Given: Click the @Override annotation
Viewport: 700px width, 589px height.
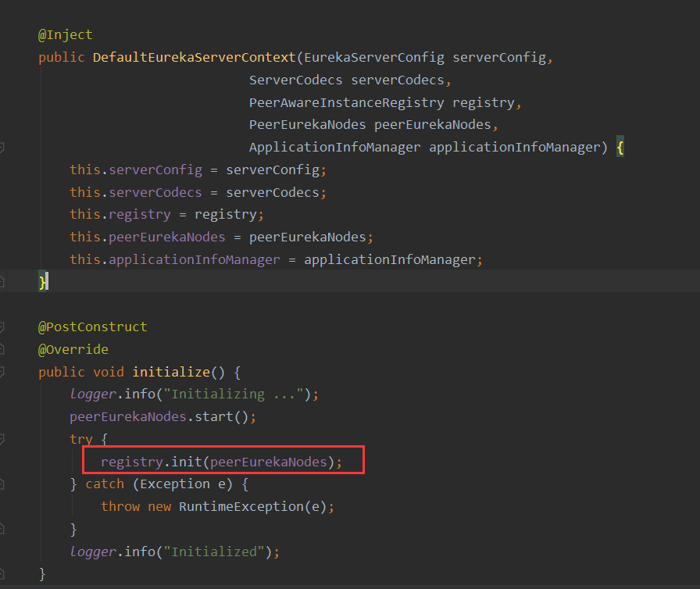Looking at the screenshot, I should coord(73,349).
